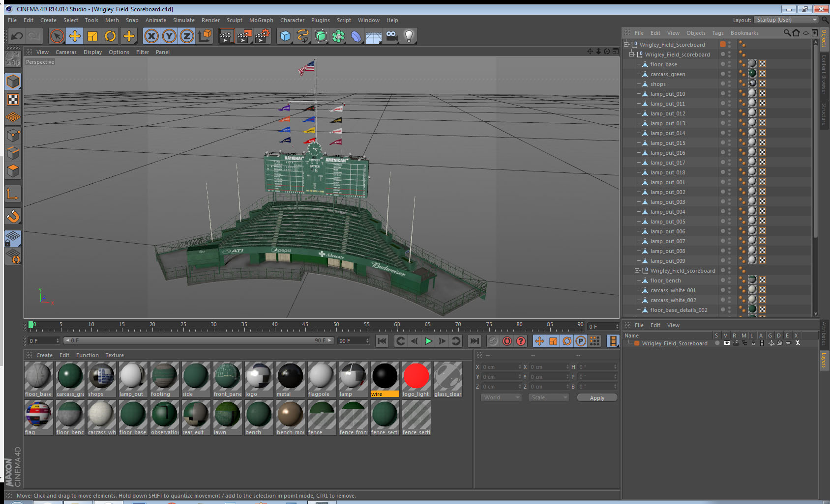Open the Sculpt menu
The height and width of the screenshot is (504, 830).
pyautogui.click(x=235, y=20)
